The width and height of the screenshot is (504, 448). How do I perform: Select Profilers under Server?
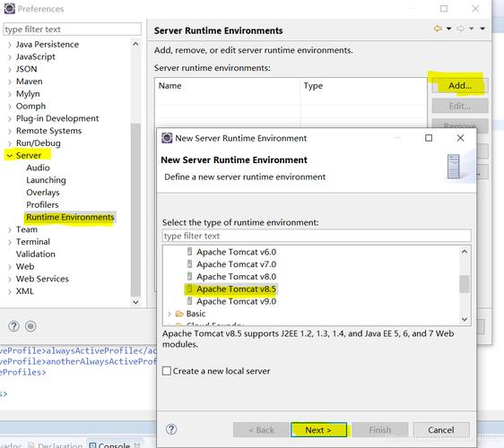[x=42, y=204]
